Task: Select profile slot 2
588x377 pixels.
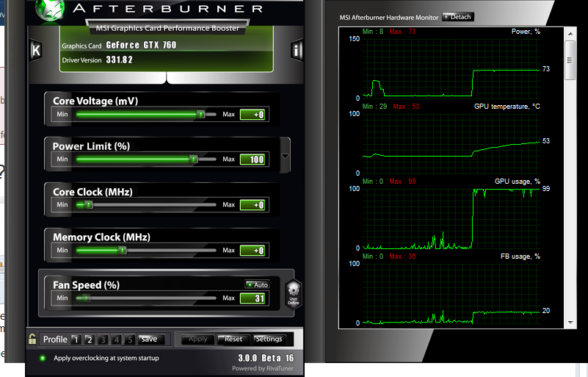Action: click(x=90, y=340)
